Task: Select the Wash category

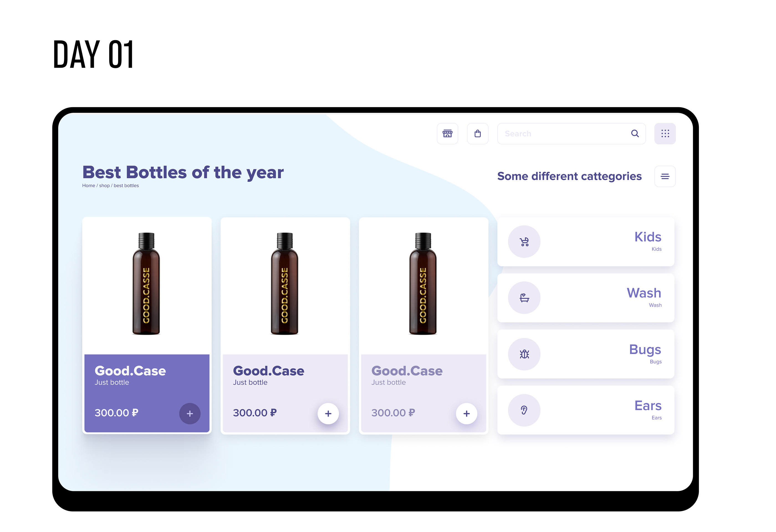Action: tap(644, 293)
